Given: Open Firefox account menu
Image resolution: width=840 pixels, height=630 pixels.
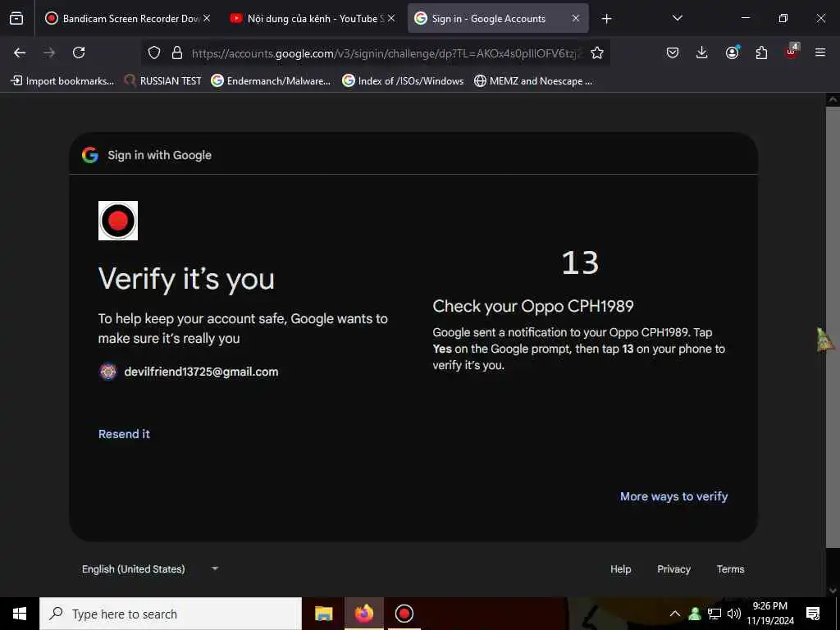Looking at the screenshot, I should point(732,52).
